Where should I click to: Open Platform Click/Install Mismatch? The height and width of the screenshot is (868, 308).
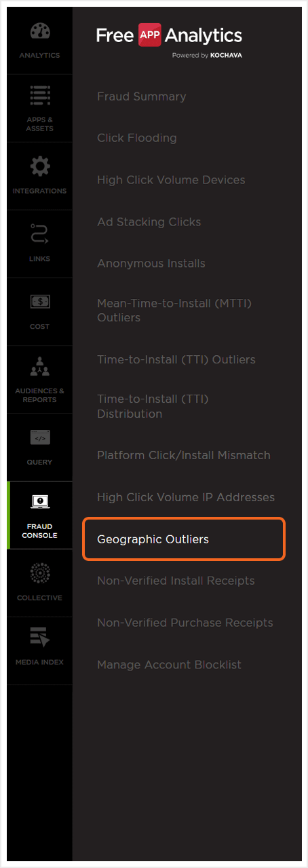coord(184,455)
